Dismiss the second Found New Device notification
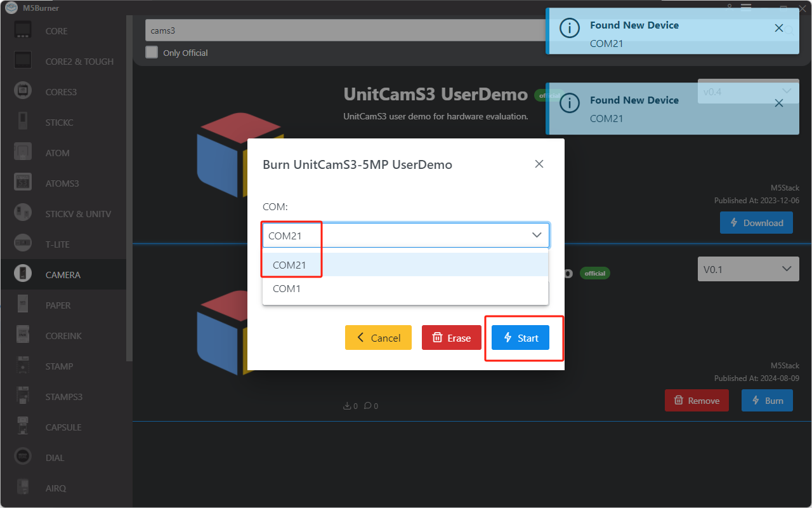812x508 pixels. (779, 103)
